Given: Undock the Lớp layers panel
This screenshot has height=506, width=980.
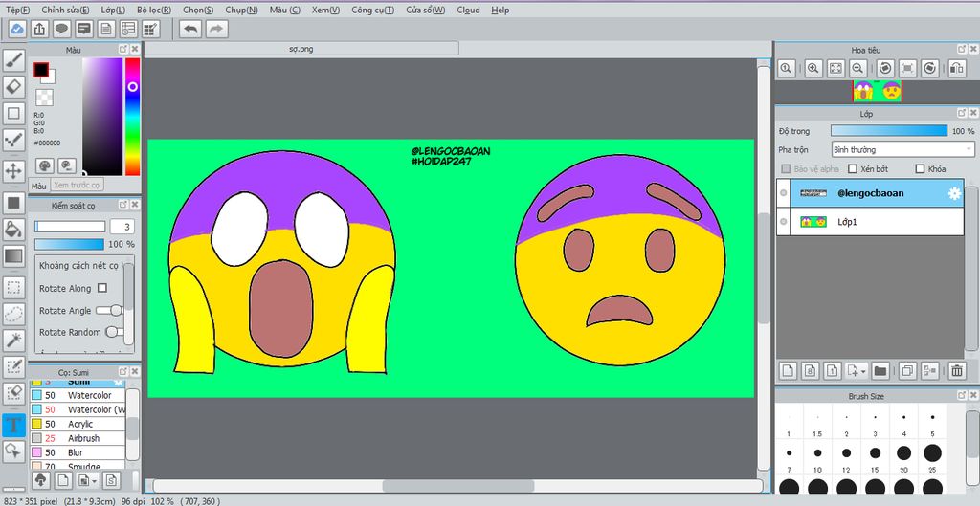Looking at the screenshot, I should click(x=962, y=113).
